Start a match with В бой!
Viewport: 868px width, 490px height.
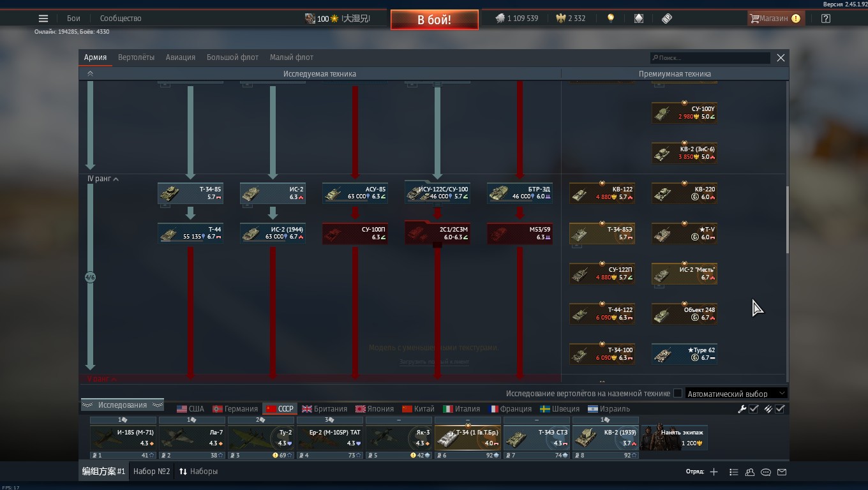435,20
